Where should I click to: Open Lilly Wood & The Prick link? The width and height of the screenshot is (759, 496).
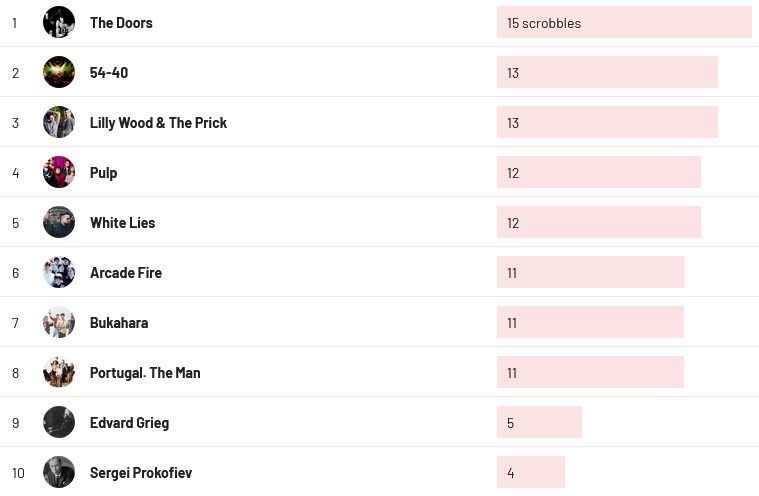click(158, 123)
